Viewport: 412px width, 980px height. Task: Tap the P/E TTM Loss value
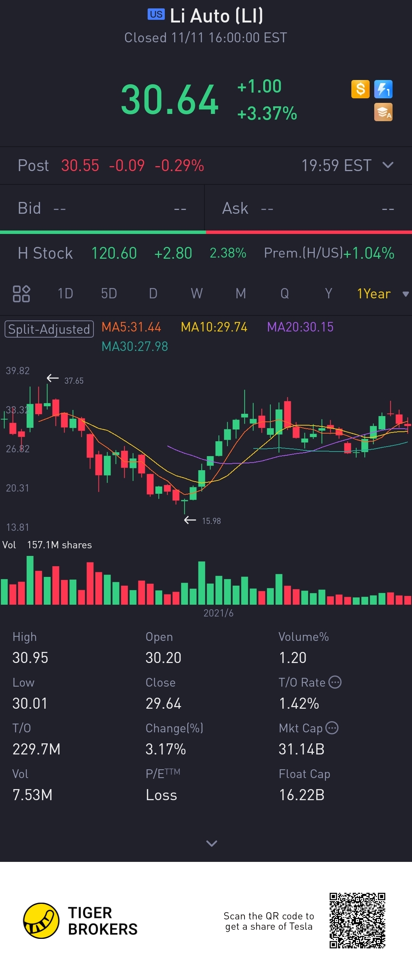click(161, 795)
